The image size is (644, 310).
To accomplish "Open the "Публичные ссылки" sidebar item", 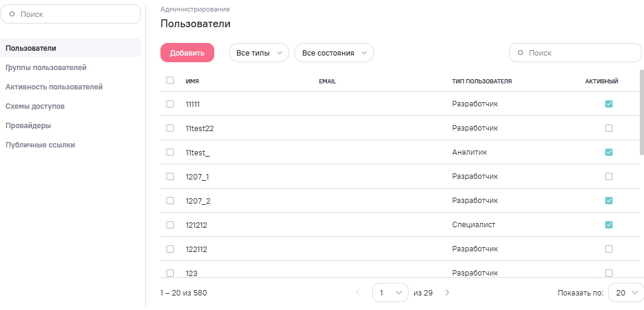I will click(40, 145).
